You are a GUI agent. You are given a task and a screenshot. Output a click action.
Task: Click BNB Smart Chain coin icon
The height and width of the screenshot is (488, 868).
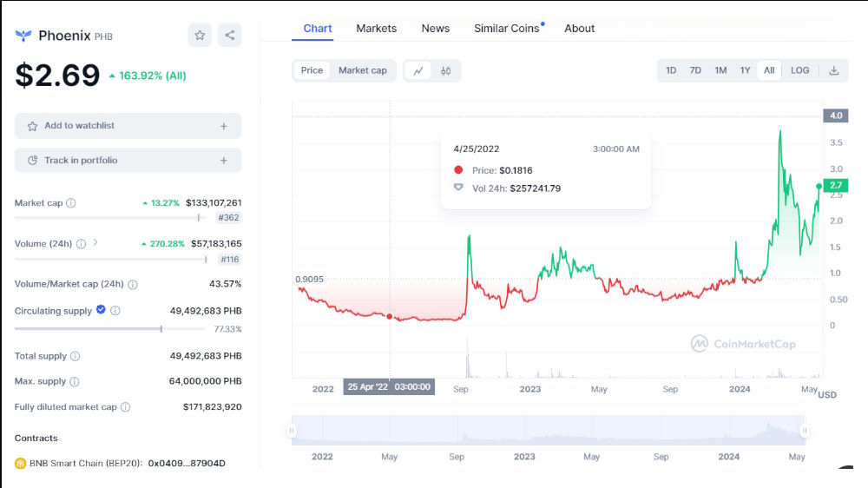[21, 463]
